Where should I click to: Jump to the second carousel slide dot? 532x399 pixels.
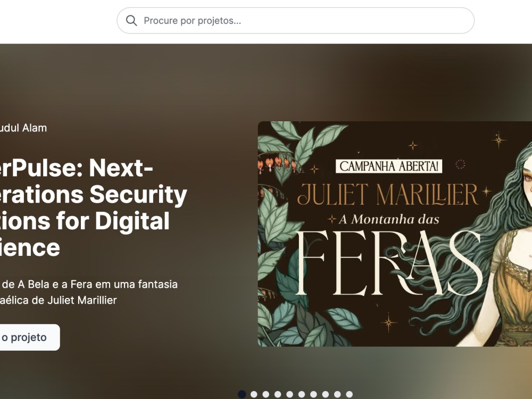coord(254,394)
